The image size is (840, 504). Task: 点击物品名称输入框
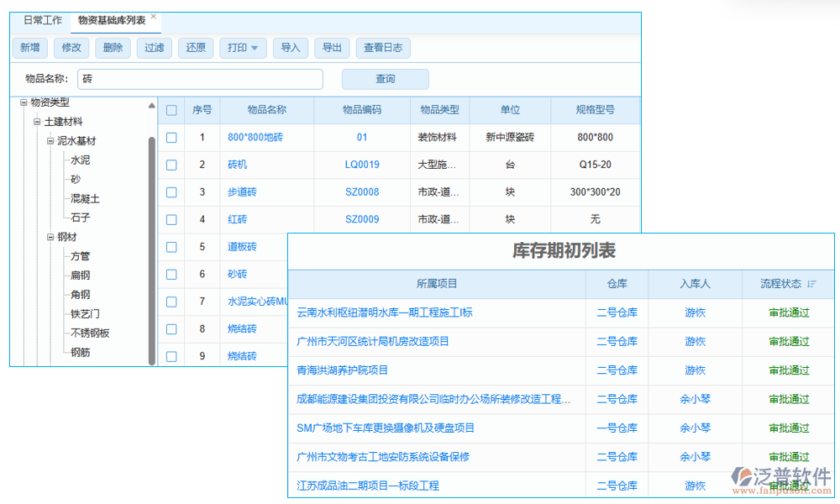coord(200,78)
